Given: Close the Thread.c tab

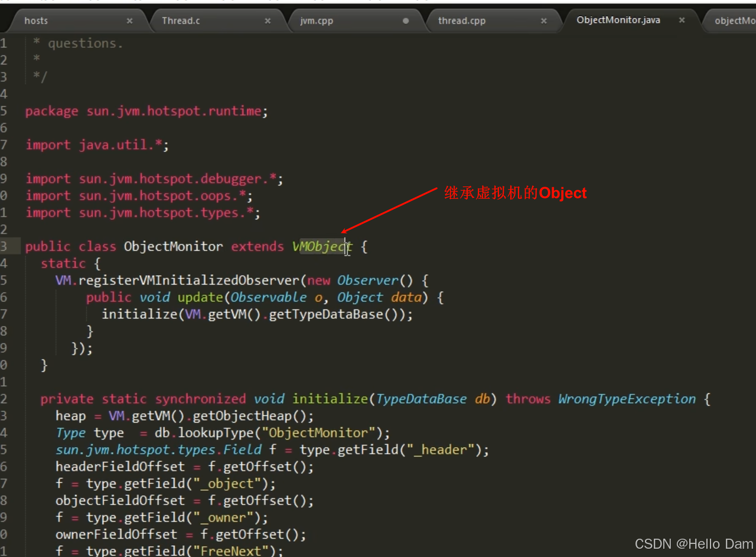Looking at the screenshot, I should pyautogui.click(x=268, y=21).
